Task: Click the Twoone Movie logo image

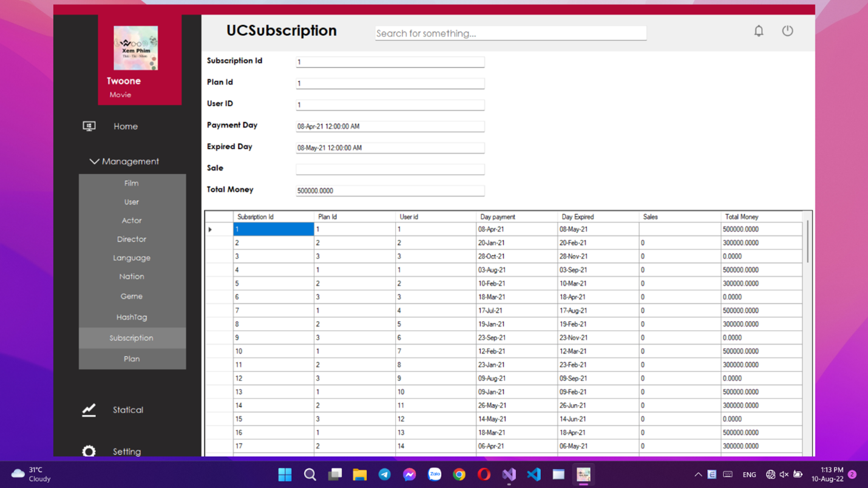Action: 135,48
